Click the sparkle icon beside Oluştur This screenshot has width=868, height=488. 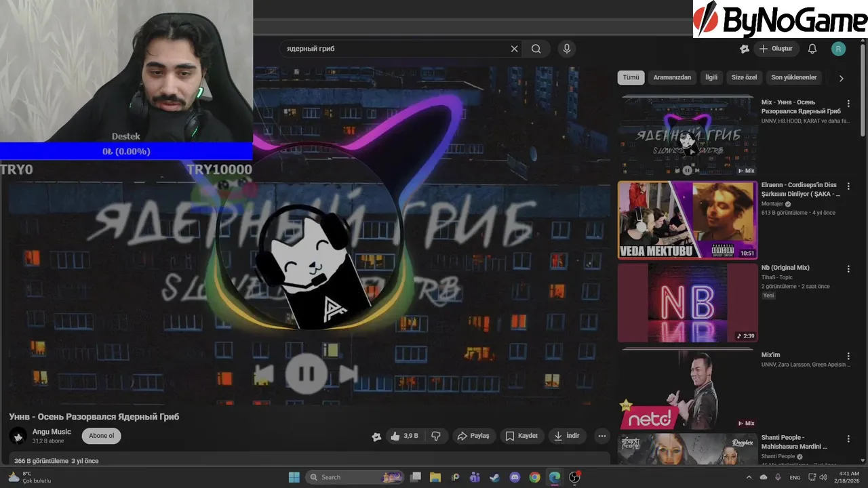745,49
